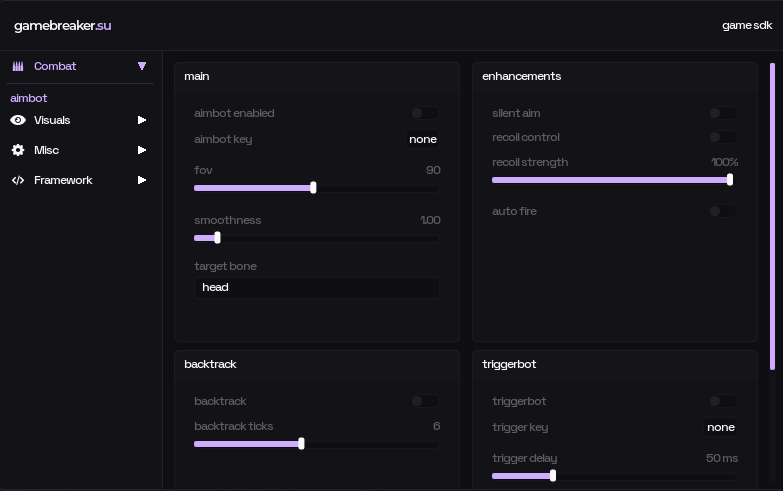Click the main panel title
Image resolution: width=783 pixels, height=491 pixels.
[x=197, y=76]
